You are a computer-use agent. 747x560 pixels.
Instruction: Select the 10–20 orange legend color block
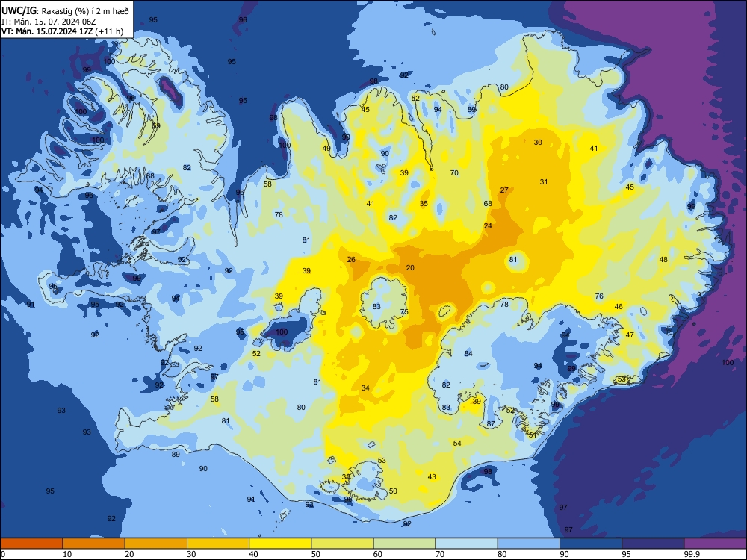[x=94, y=544]
